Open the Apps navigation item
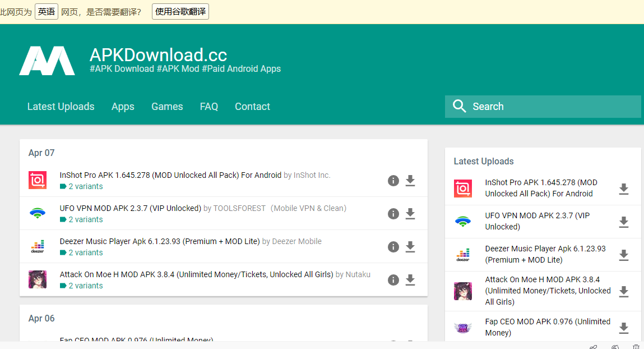644x349 pixels. pos(123,107)
